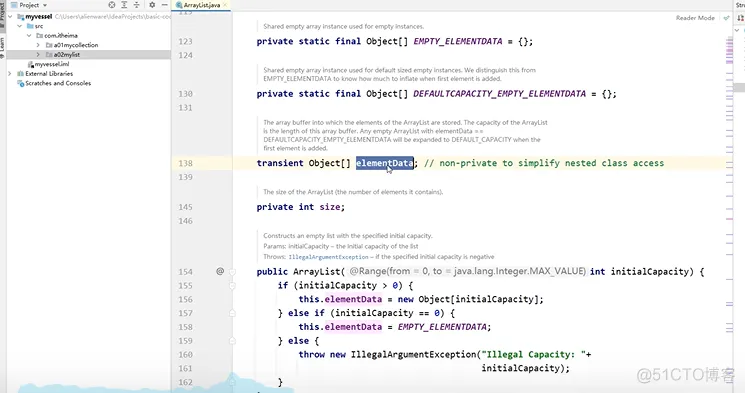Click line number 123 in the gutter

point(185,41)
